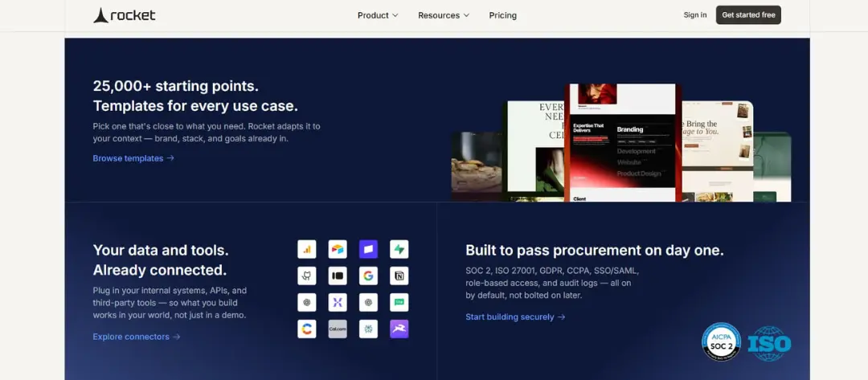The height and width of the screenshot is (380, 868).
Task: Click the blue ISO certification badge
Action: click(x=769, y=344)
